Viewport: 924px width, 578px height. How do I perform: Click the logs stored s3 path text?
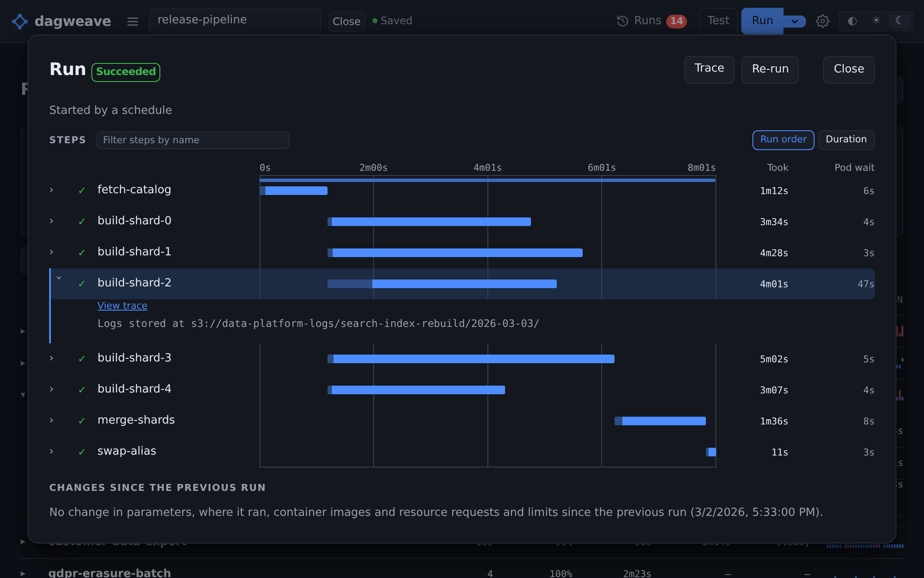(318, 324)
